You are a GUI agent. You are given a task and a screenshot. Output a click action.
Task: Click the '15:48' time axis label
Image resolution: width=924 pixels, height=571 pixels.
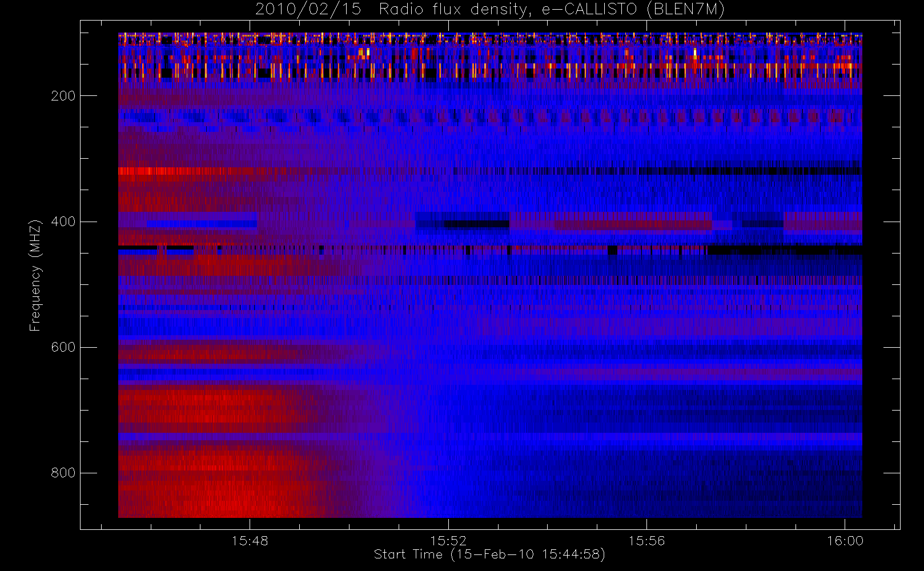[250, 541]
